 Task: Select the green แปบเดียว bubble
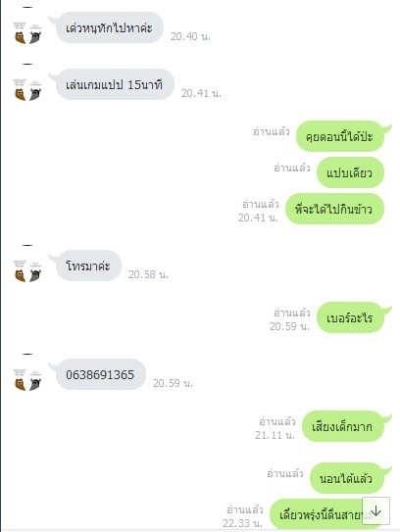[350, 172]
